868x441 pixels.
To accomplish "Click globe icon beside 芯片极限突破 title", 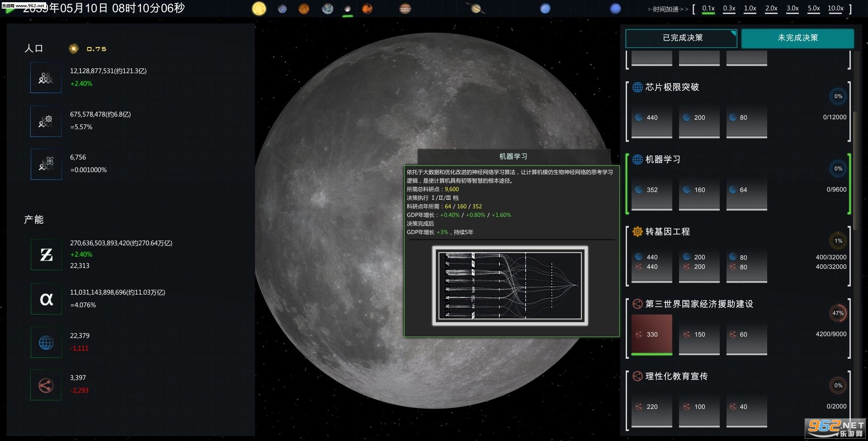I will point(637,87).
